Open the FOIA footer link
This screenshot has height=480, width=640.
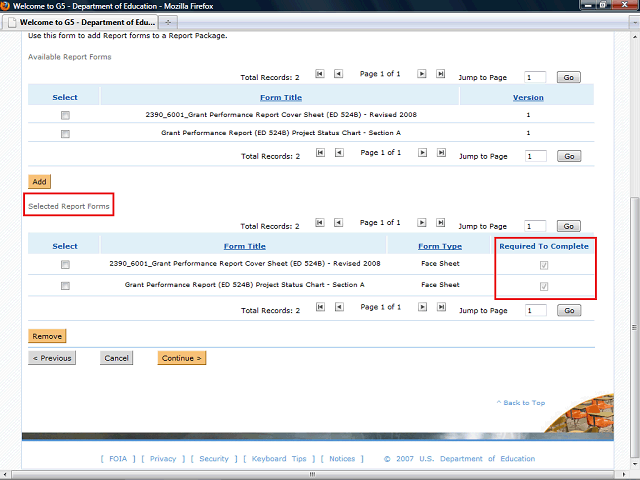click(118, 459)
